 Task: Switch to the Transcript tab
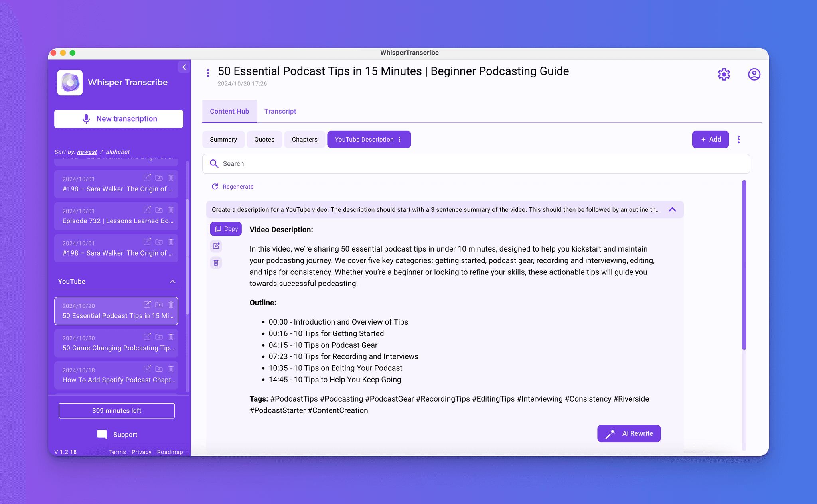tap(280, 111)
